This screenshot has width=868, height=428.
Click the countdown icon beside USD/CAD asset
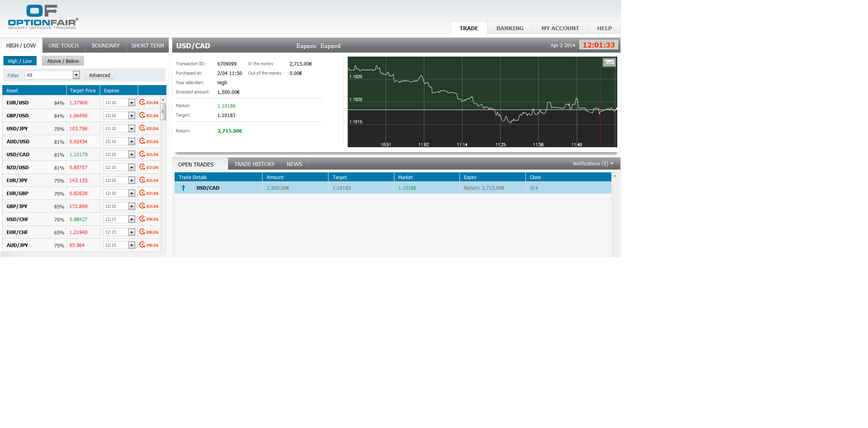click(x=142, y=154)
